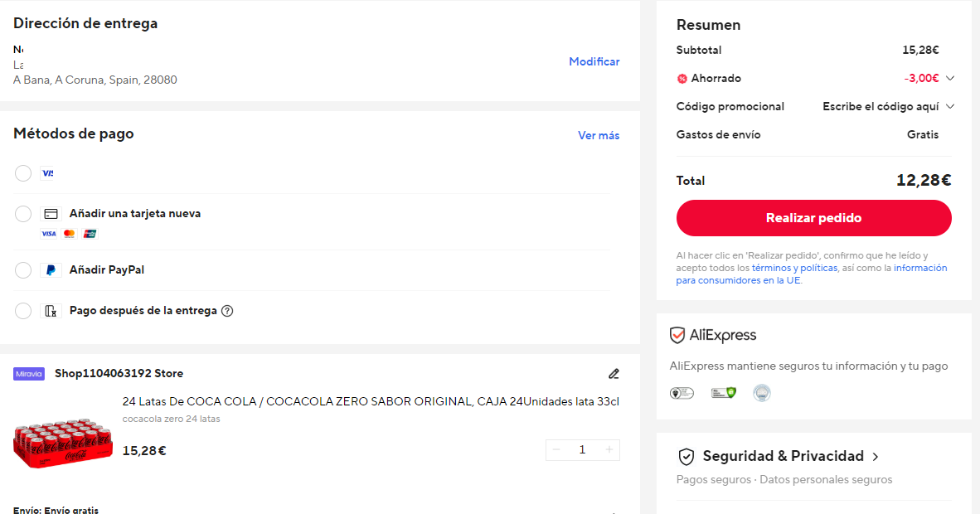Screen dimensions: 980x514
Task: Click Escribe el código aquí promo field
Action: click(881, 106)
